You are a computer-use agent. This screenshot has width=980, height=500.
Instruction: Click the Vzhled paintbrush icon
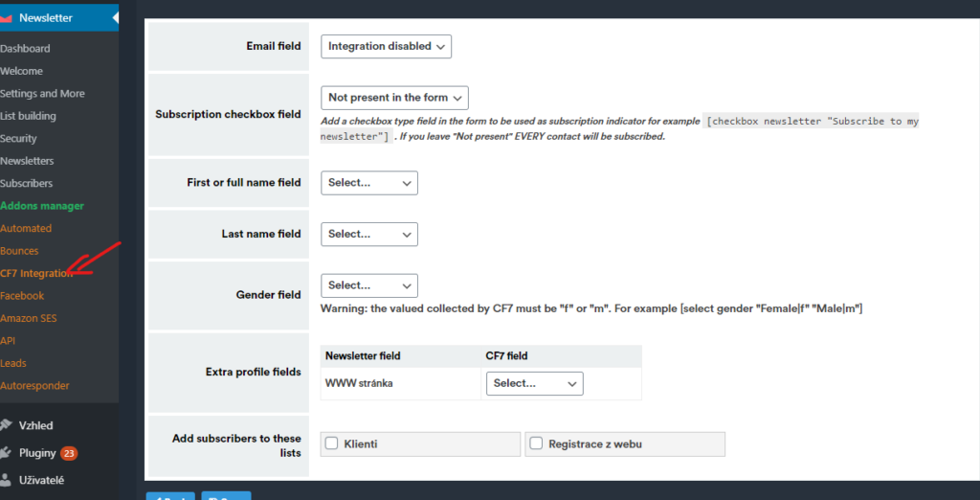[7, 425]
